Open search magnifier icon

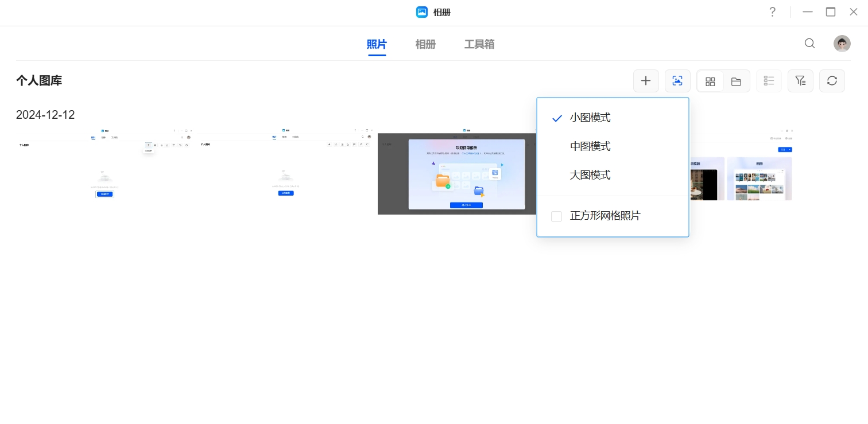pos(809,44)
